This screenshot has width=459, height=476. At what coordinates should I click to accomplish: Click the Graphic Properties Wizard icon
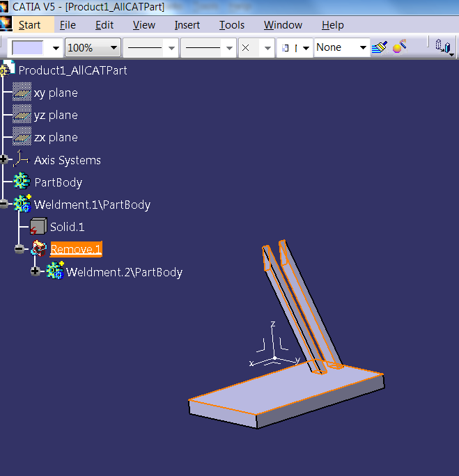[400, 47]
